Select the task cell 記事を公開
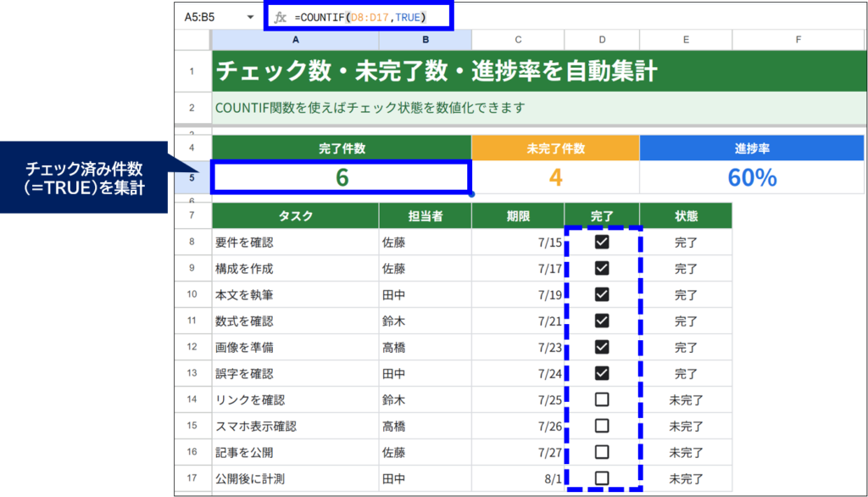868x497 pixels. (x=296, y=452)
